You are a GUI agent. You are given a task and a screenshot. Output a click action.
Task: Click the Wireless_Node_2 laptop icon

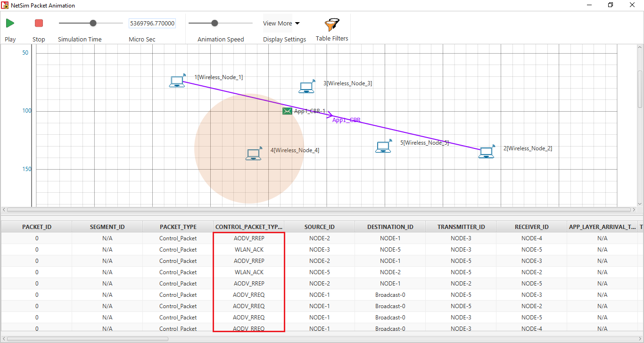pos(487,152)
